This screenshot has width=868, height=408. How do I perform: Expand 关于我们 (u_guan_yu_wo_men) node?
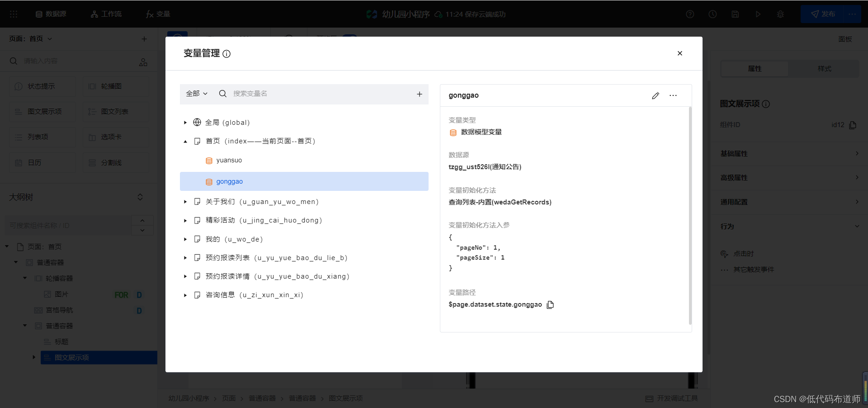pos(185,202)
